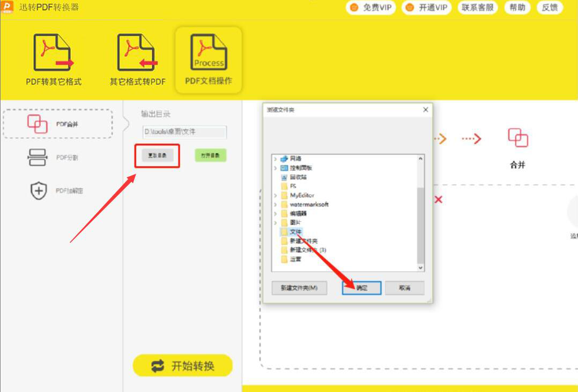This screenshot has width=578, height=392.
Task: Open the 反馈 feedback menu
Action: [x=550, y=8]
